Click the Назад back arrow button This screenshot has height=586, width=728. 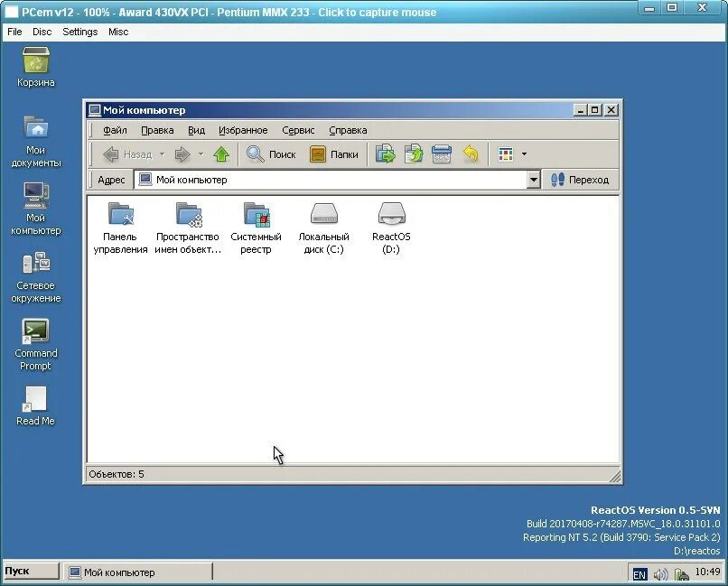[x=127, y=154]
